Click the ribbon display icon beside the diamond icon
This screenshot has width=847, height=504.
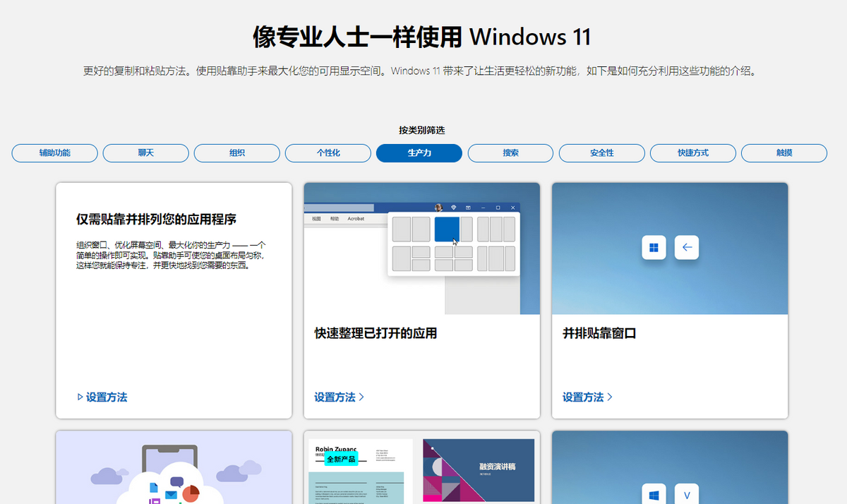click(468, 208)
